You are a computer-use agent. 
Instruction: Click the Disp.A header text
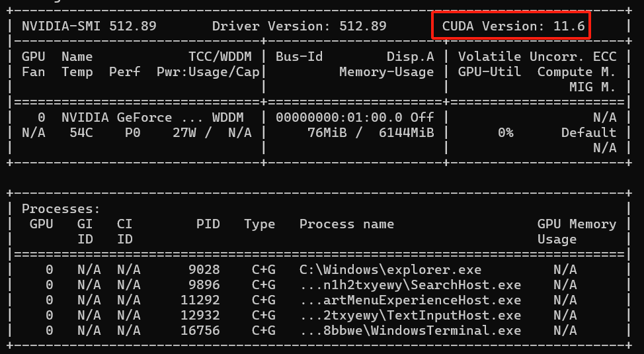pos(411,57)
